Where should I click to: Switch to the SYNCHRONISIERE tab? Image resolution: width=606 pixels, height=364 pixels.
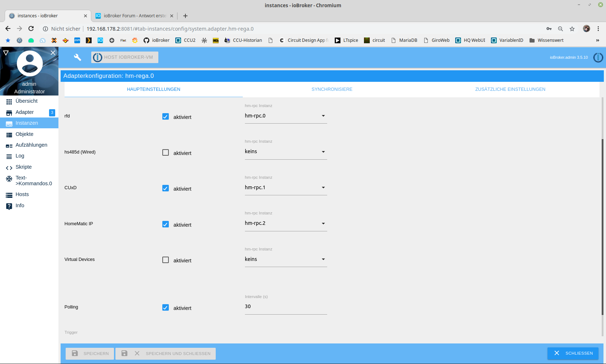[x=332, y=89]
